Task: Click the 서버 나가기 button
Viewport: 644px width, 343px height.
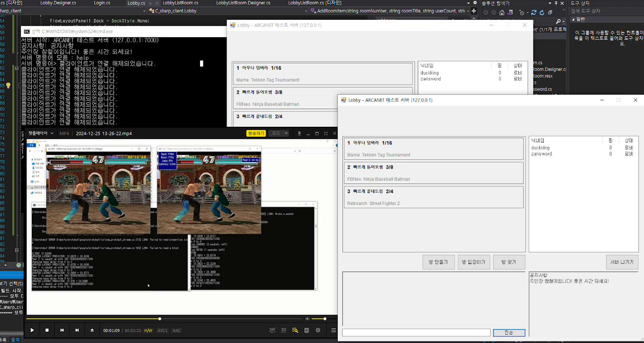Action: pos(622,262)
